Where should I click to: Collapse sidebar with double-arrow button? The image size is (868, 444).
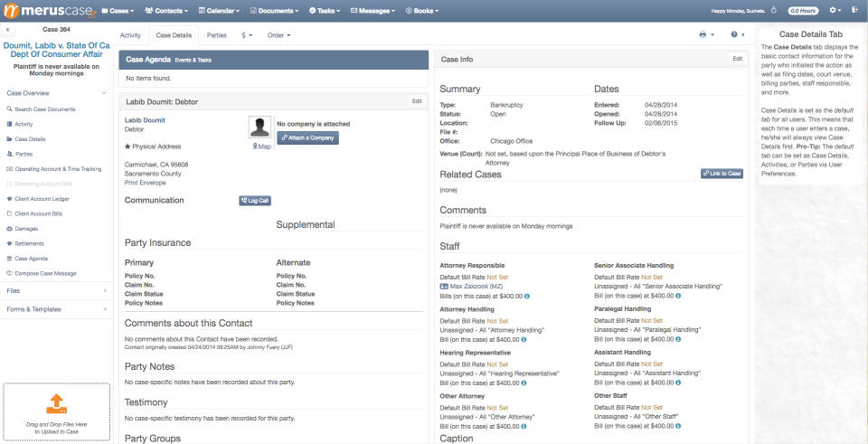(x=8, y=29)
